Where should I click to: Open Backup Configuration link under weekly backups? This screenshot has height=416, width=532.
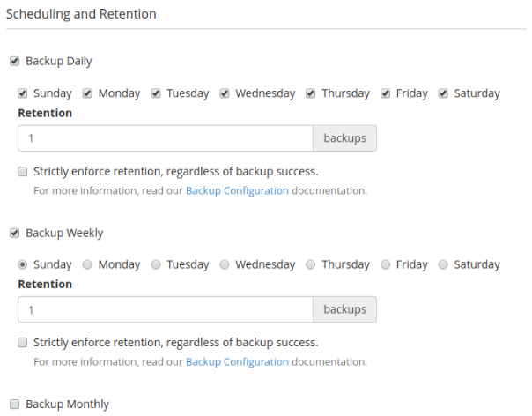[x=237, y=361]
